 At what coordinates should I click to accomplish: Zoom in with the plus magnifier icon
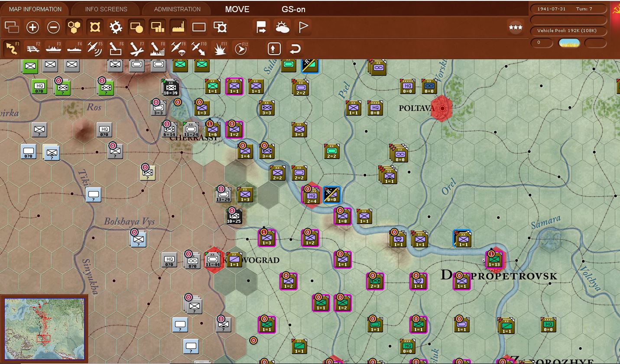tap(32, 27)
